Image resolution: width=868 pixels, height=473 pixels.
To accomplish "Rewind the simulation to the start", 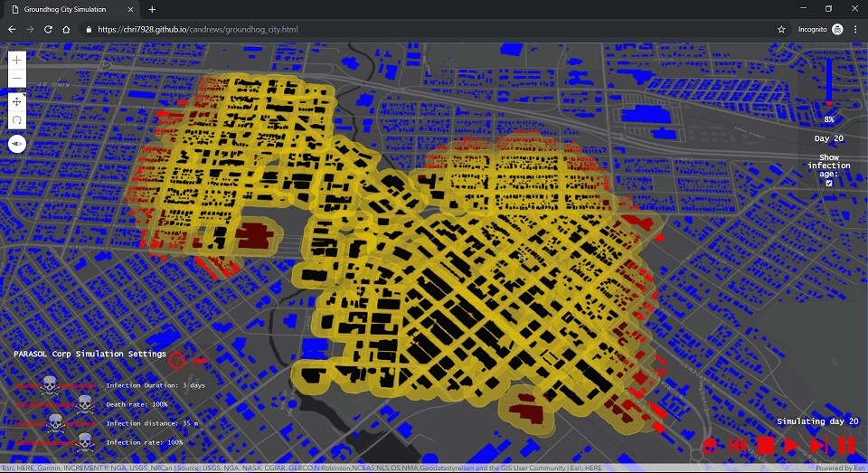I will [738, 445].
